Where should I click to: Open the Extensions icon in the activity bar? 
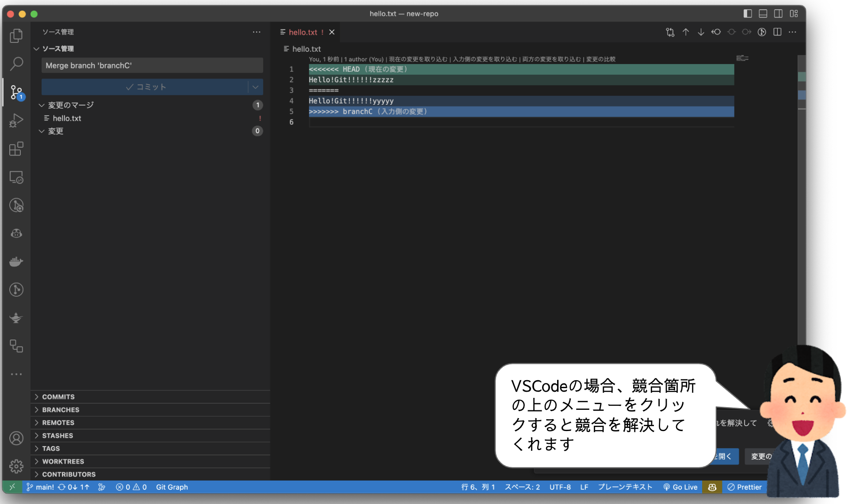point(16,149)
